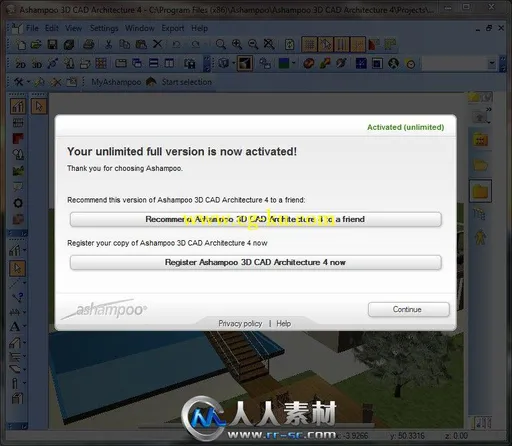
Task: Click the Zoom in icon
Action: point(237,44)
